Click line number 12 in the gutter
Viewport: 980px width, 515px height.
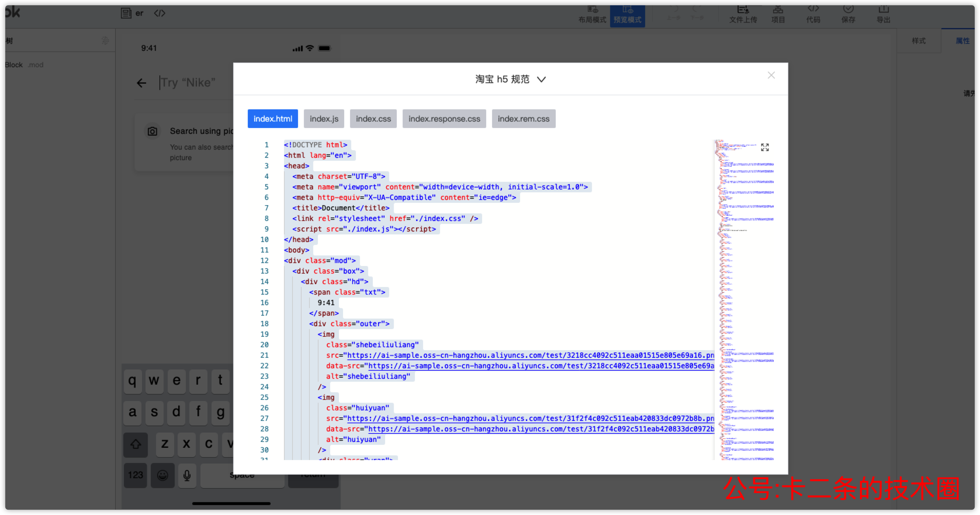click(264, 261)
